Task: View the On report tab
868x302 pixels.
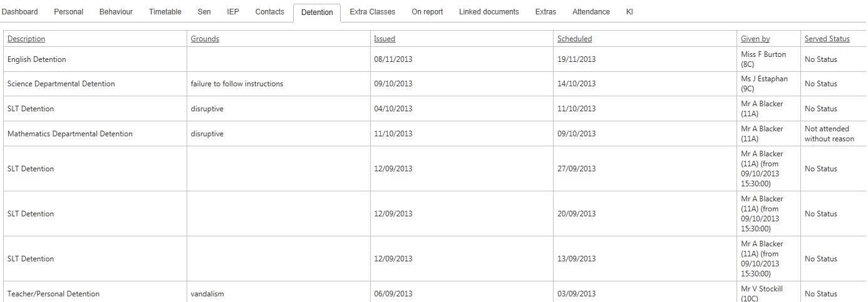Action: 427,12
